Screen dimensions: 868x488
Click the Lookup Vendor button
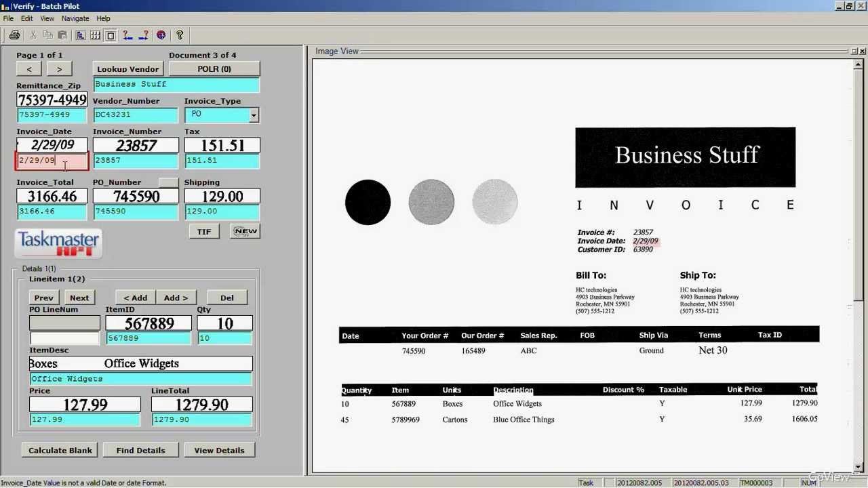tap(128, 68)
